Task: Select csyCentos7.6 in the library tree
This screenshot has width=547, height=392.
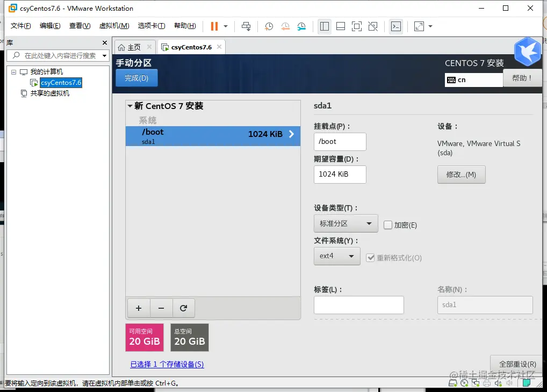Action: (x=61, y=83)
